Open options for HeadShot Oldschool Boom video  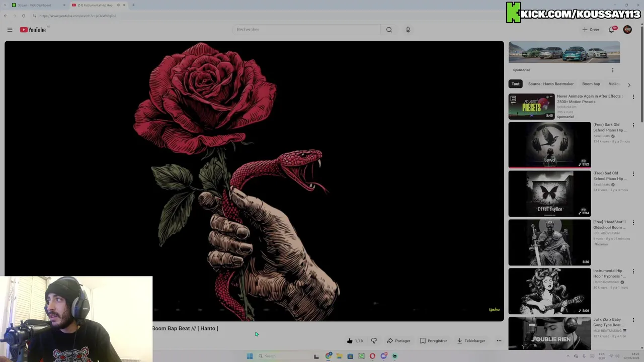(633, 223)
